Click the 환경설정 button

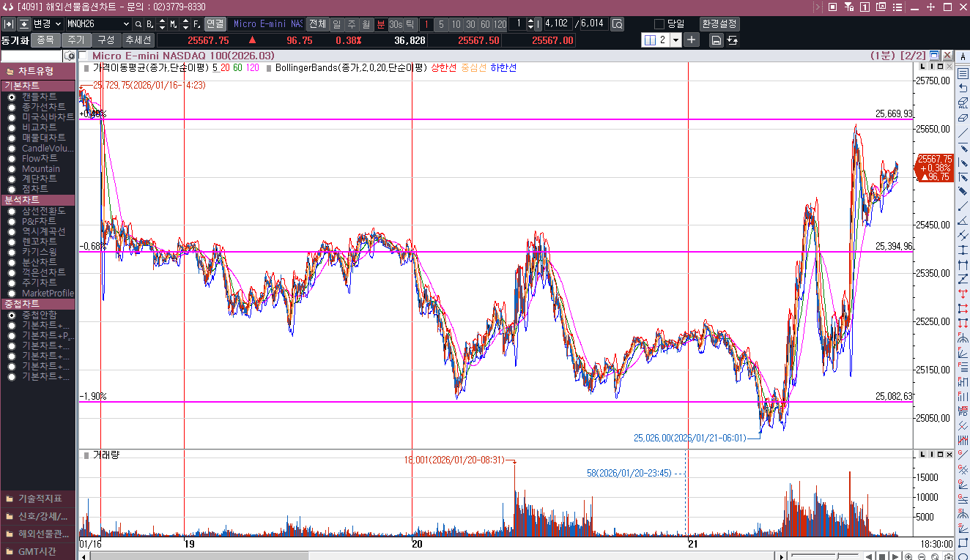click(x=719, y=24)
